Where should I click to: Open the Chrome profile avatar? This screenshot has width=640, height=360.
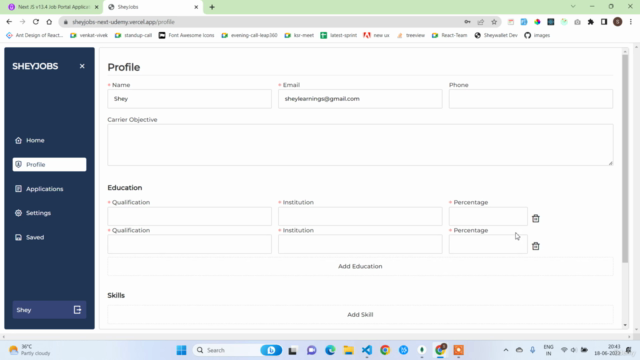pyautogui.click(x=618, y=22)
